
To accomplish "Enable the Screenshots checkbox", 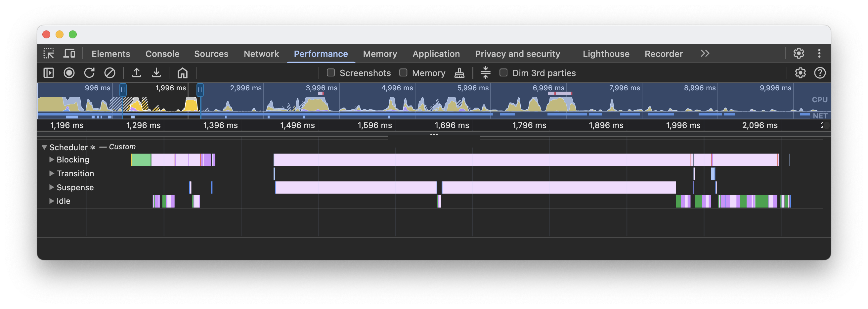I will [x=331, y=73].
